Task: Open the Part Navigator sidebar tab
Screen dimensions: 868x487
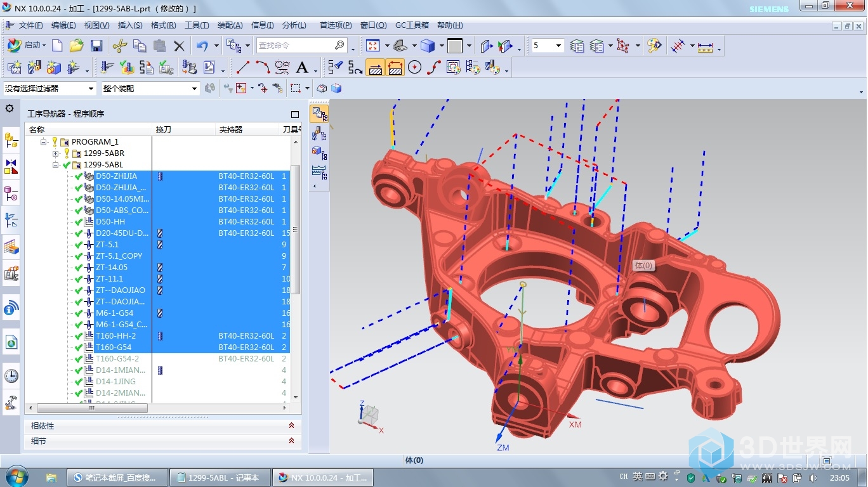Action: 11,193
